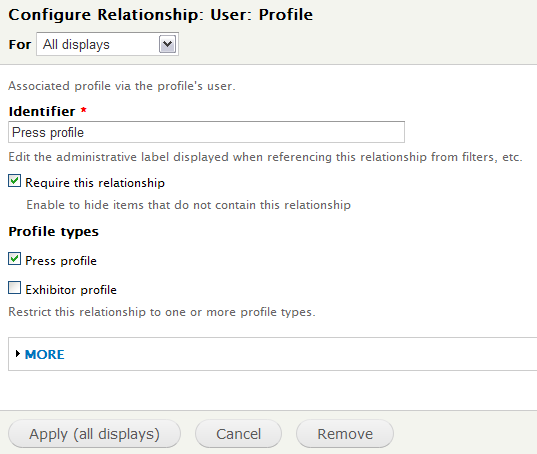This screenshot has height=454, width=537.
Task: Click the "Press profile" checkbox label
Action: 61,261
